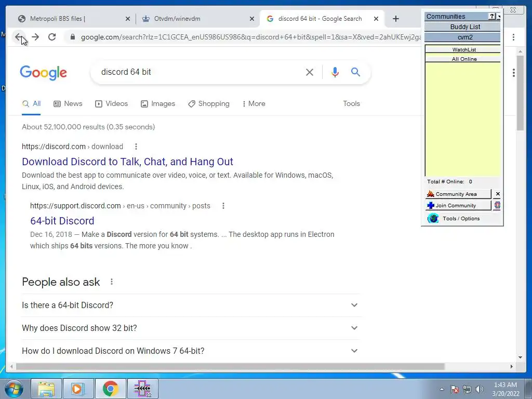Viewport: 532px width, 399px height.
Task: Click the Chrome taskbar icon
Action: click(110, 389)
